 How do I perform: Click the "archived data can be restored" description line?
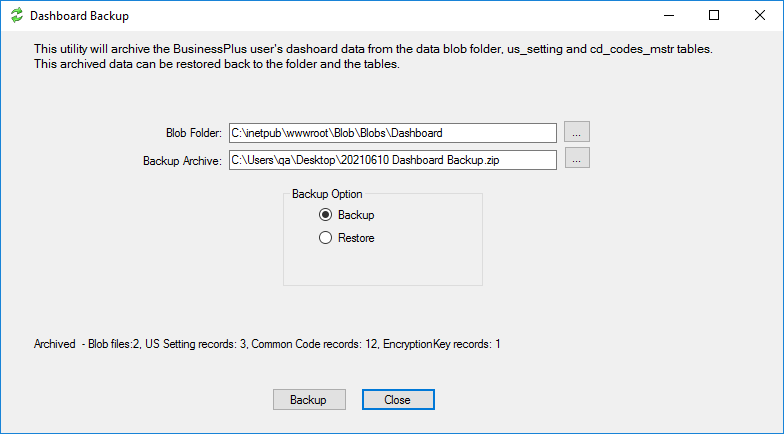(x=217, y=65)
